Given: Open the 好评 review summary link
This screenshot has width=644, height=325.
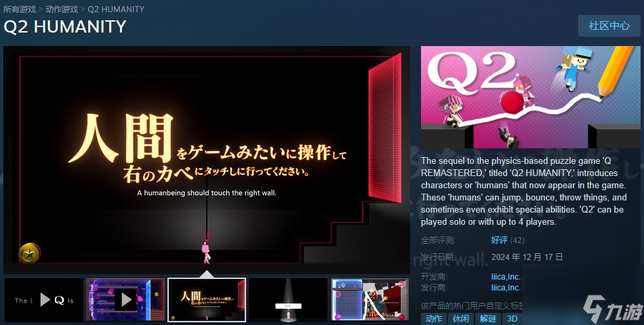Looking at the screenshot, I should 500,240.
